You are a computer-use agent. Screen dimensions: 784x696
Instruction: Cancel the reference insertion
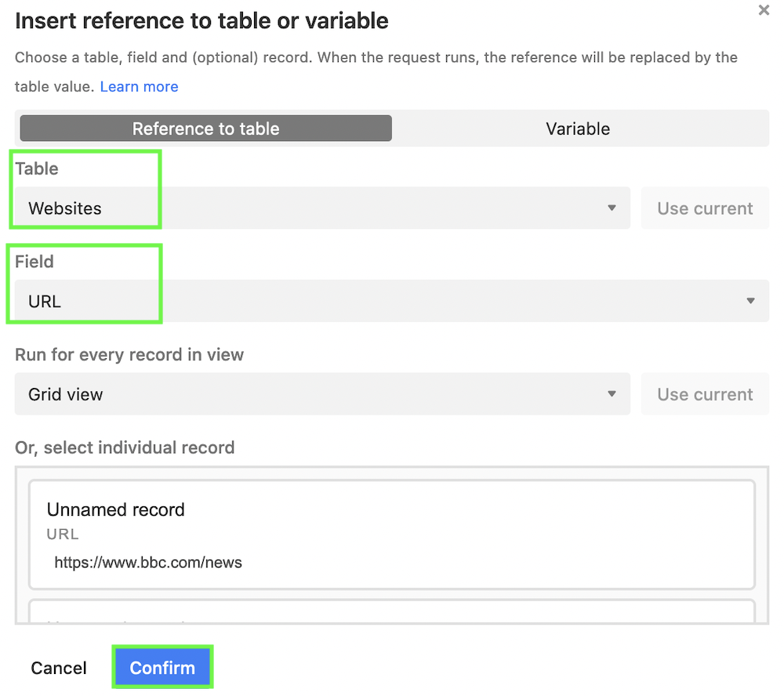58,667
